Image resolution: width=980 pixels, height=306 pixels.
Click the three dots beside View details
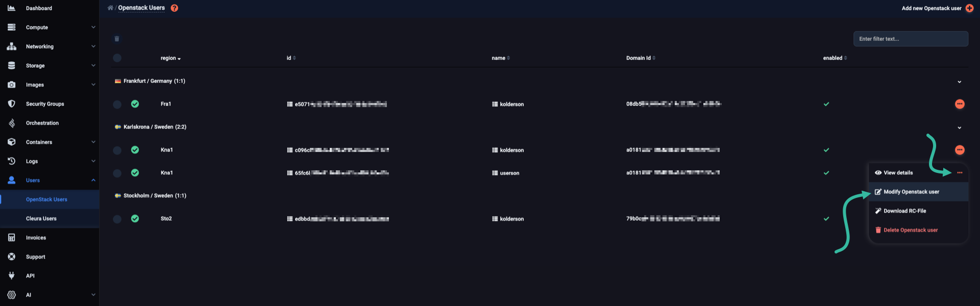[x=960, y=173]
